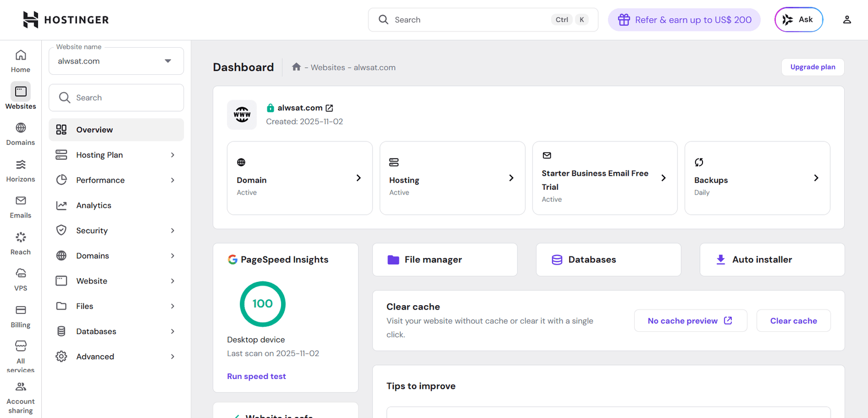Click the refresh icon on Backups card
This screenshot has width=868, height=418.
tap(699, 162)
